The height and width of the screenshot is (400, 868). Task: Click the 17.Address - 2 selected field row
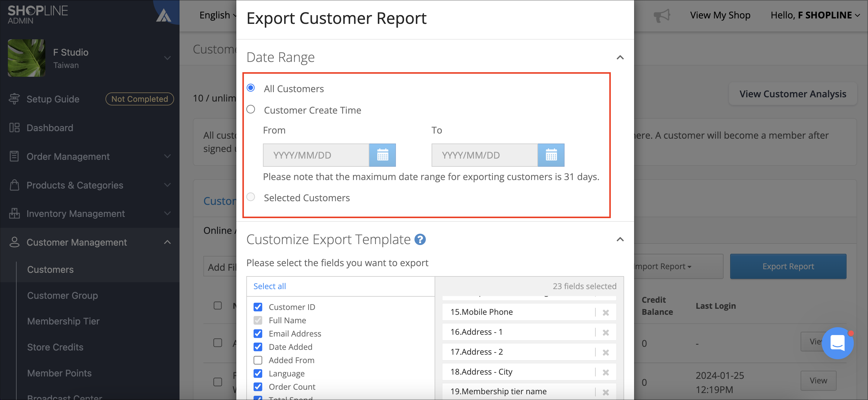tap(529, 352)
